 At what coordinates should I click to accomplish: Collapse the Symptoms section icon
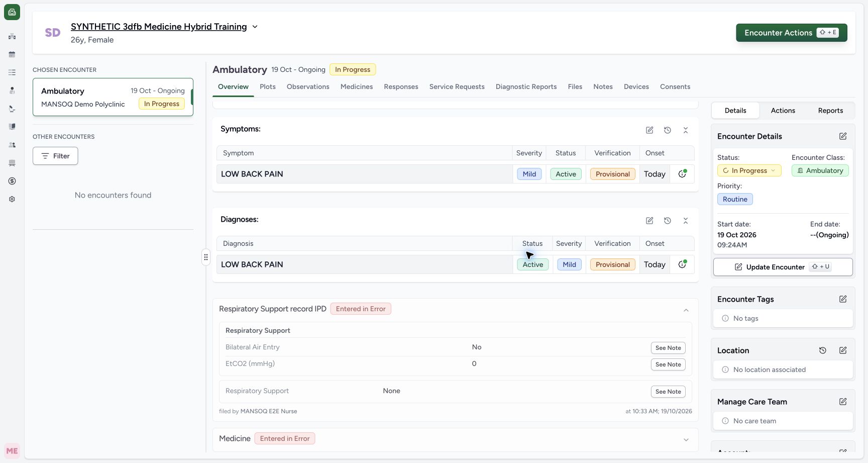686,130
